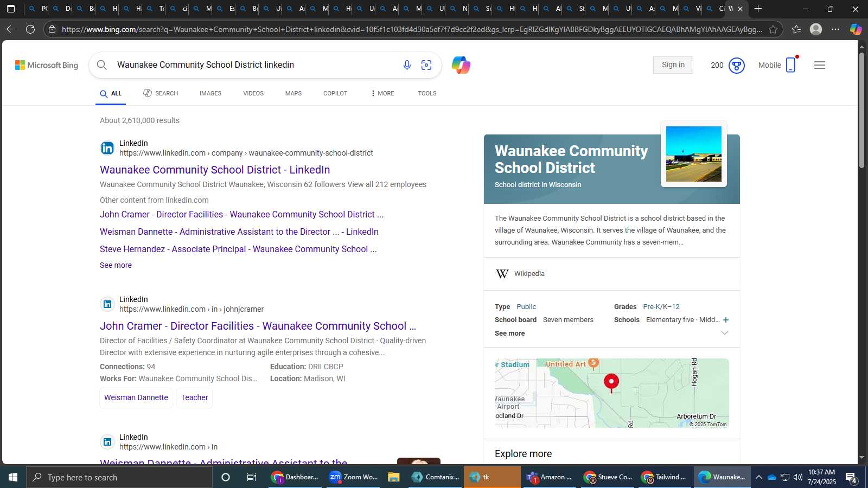Close the current Waunakee search tab
This screenshot has width=868, height=488.
pyautogui.click(x=740, y=9)
